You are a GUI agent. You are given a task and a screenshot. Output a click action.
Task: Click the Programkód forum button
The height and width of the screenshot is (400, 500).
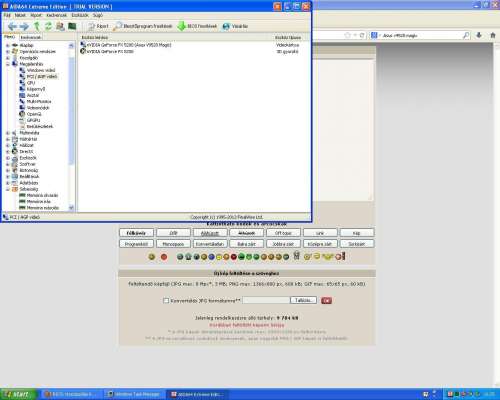136,244
